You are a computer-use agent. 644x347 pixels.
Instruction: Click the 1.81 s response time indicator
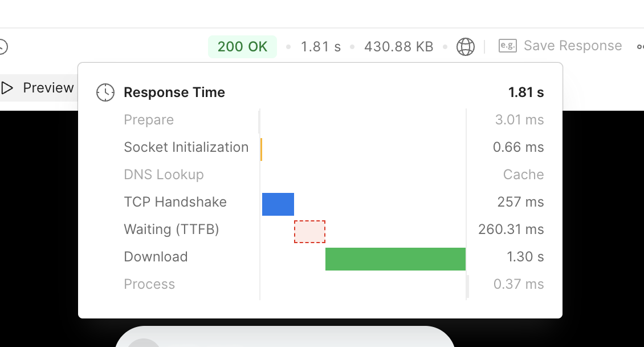coord(320,46)
